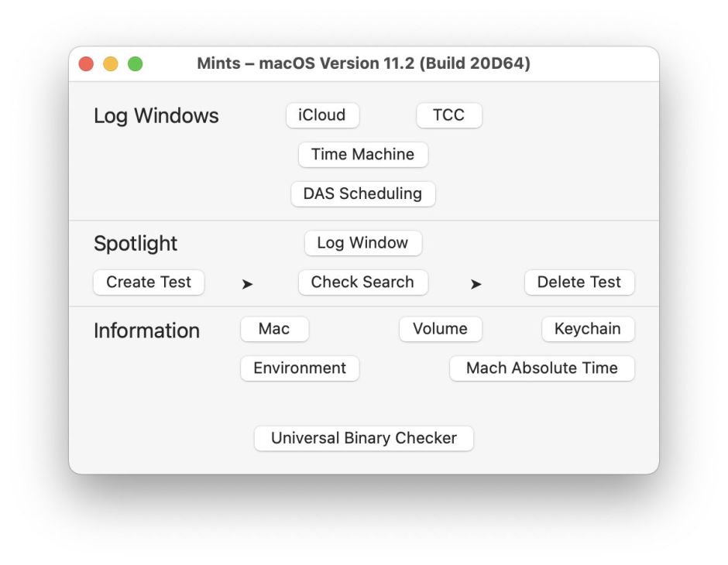This screenshot has width=728, height=565.
Task: Click the Delete Test button
Action: tap(579, 282)
